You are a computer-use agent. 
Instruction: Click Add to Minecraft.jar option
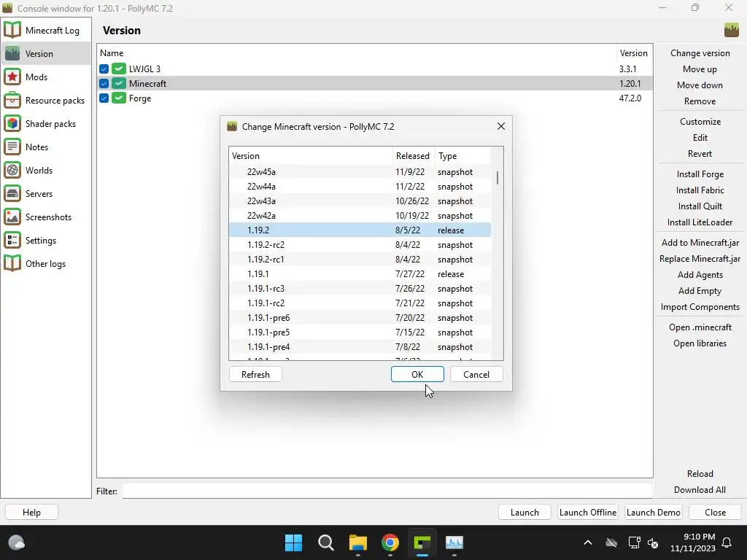point(700,242)
